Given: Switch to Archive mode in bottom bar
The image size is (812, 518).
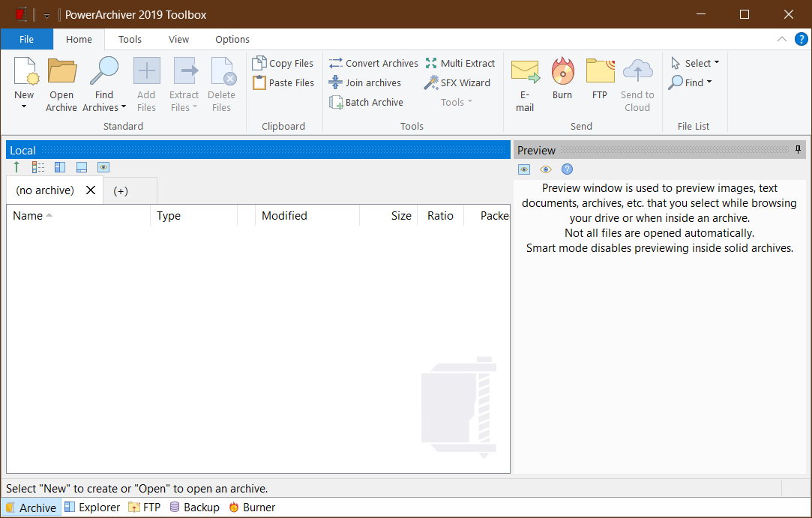Looking at the screenshot, I should point(31,508).
